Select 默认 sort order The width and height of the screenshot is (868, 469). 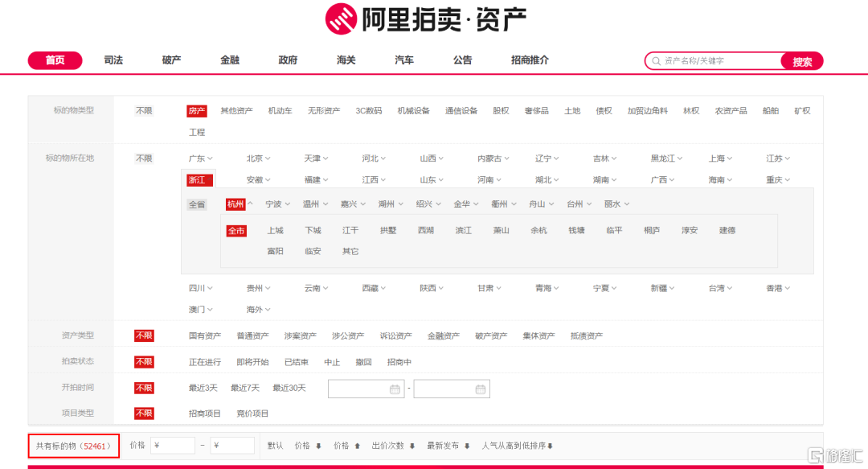(x=275, y=446)
